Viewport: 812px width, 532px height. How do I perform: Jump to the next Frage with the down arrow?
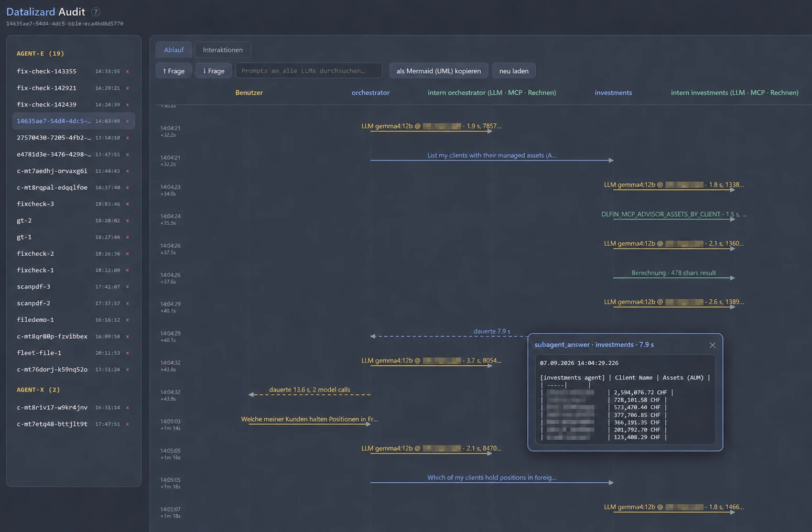point(213,71)
